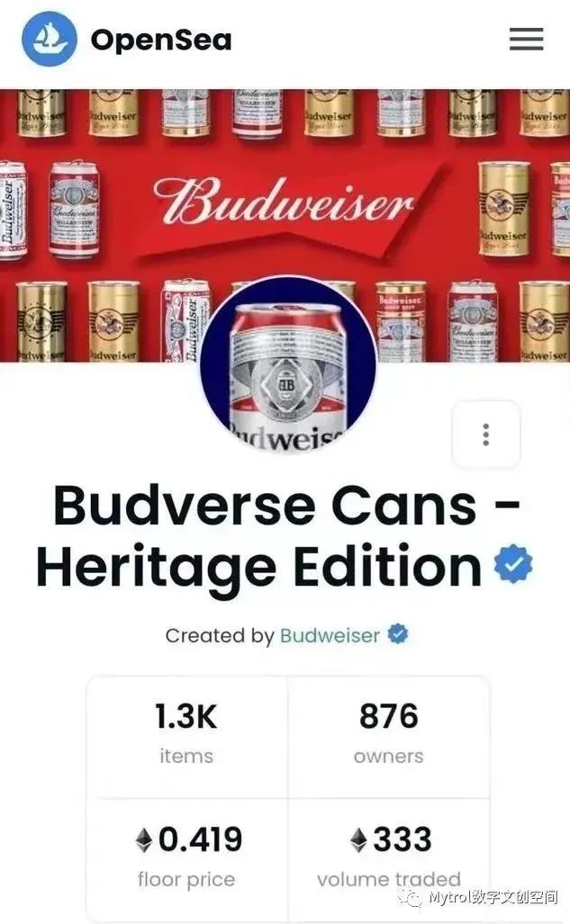Screen dimensions: 570x924
Task: Click the Ethereum icon beside volume traded
Action: click(358, 840)
